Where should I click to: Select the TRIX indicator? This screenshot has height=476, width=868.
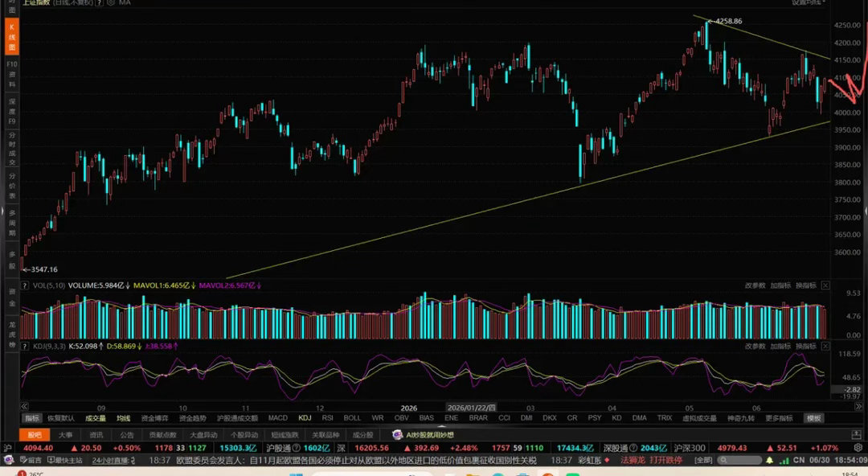[665, 418]
